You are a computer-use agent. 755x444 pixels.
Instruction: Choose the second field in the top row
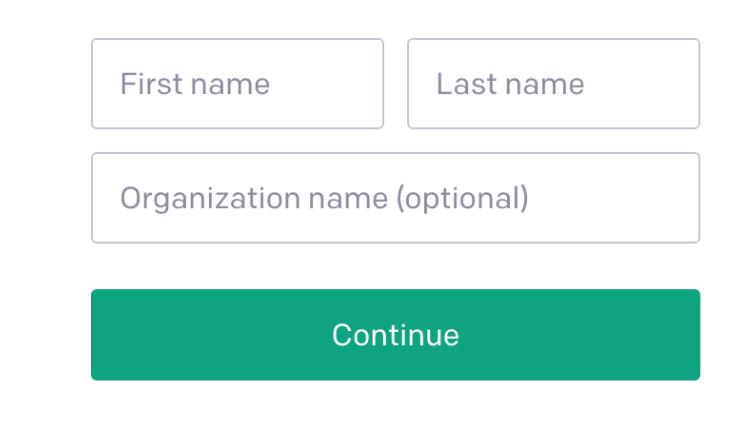click(553, 84)
